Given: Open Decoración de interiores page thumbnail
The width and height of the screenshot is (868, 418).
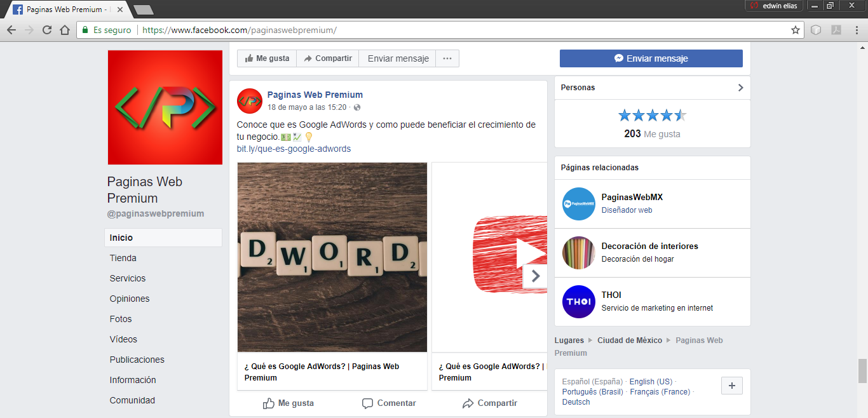Looking at the screenshot, I should [x=579, y=253].
